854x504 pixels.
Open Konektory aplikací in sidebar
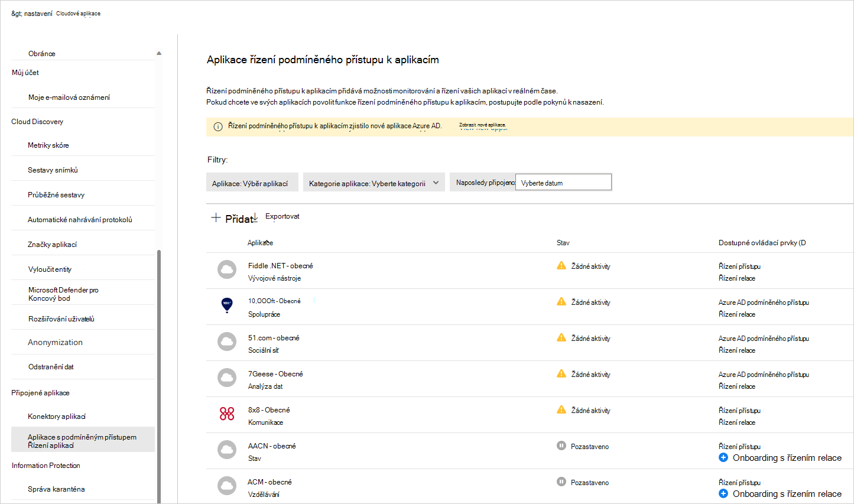click(57, 417)
